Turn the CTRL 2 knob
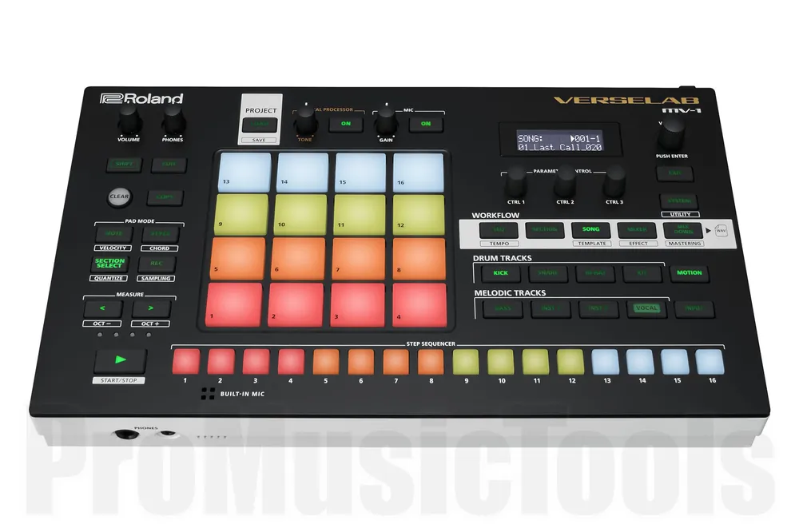Screen dimensions: 799x532 click(565, 182)
